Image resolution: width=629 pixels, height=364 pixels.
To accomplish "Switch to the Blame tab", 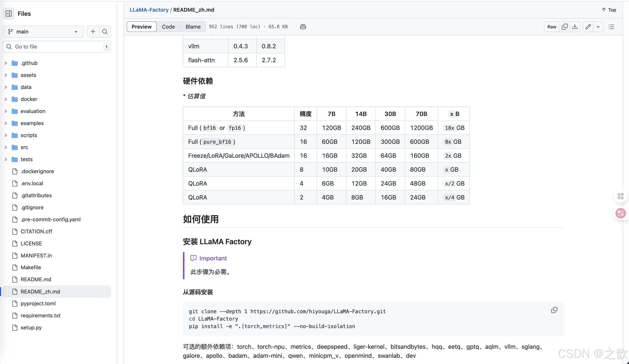I will (193, 27).
